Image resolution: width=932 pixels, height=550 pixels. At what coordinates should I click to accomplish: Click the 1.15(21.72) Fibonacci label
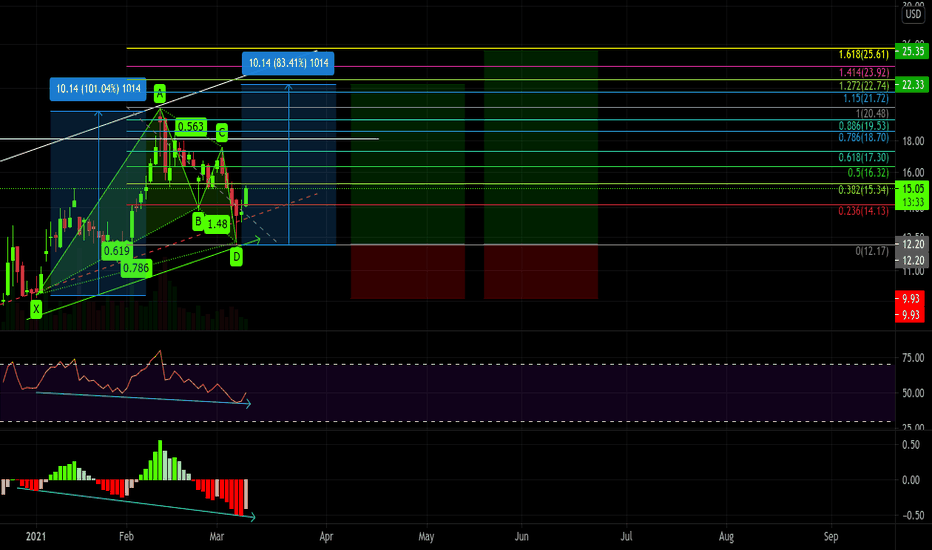[x=865, y=98]
